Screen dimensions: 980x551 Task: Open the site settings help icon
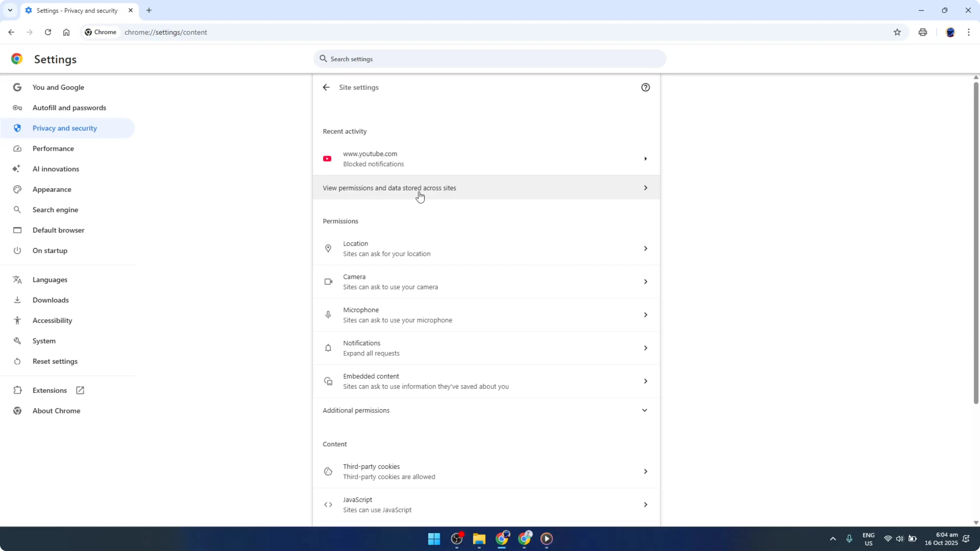646,87
